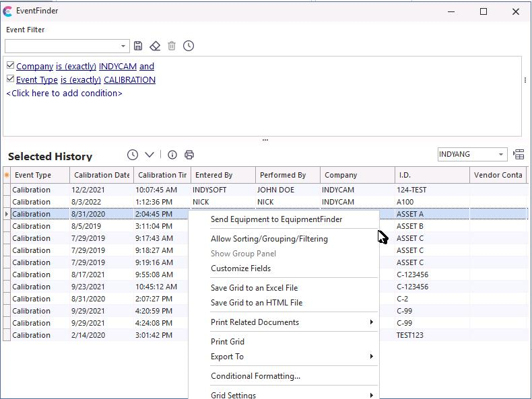This screenshot has width=532, height=399.
Task: Click the eraser icon to clear filter
Action: click(x=155, y=46)
